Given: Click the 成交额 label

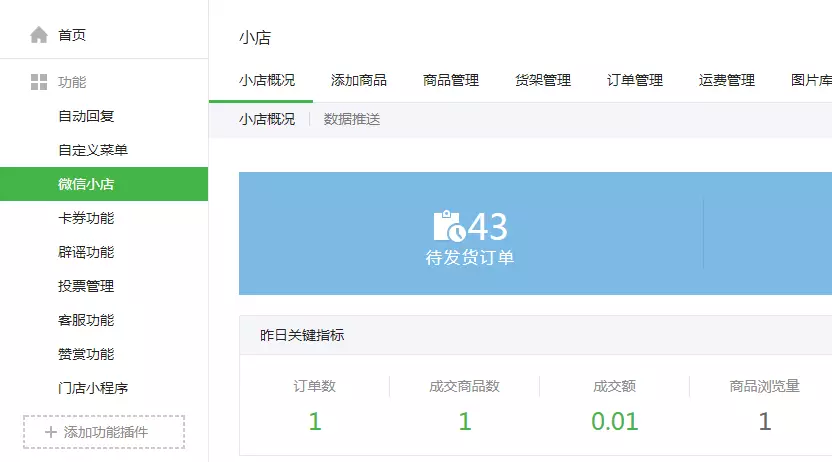Looking at the screenshot, I should pyautogui.click(x=614, y=386).
